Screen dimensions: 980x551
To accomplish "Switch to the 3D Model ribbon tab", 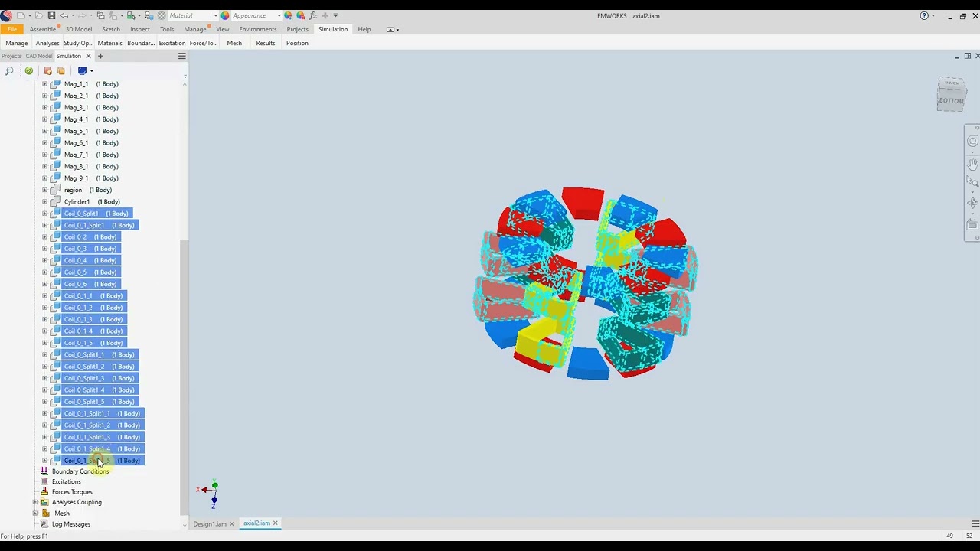I will point(79,29).
